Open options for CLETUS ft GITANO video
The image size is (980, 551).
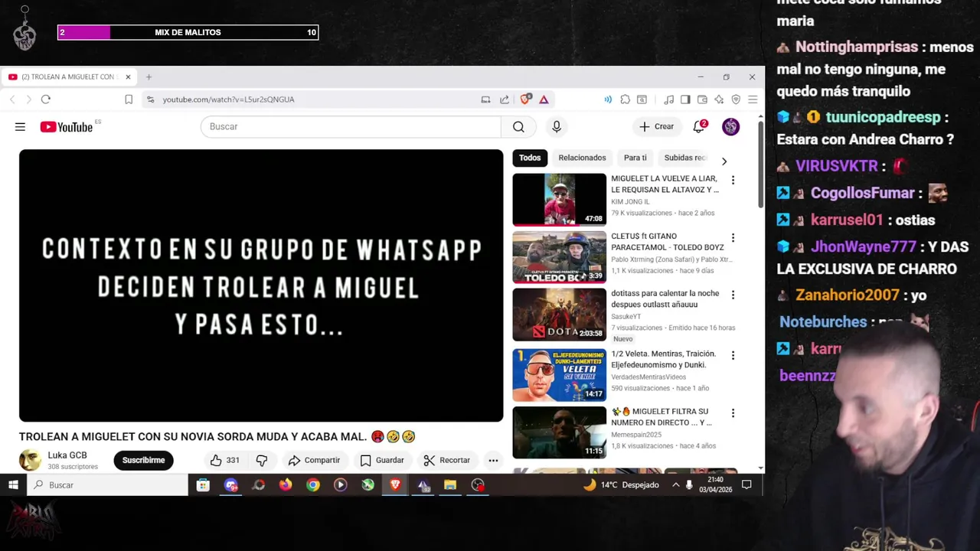click(x=733, y=237)
